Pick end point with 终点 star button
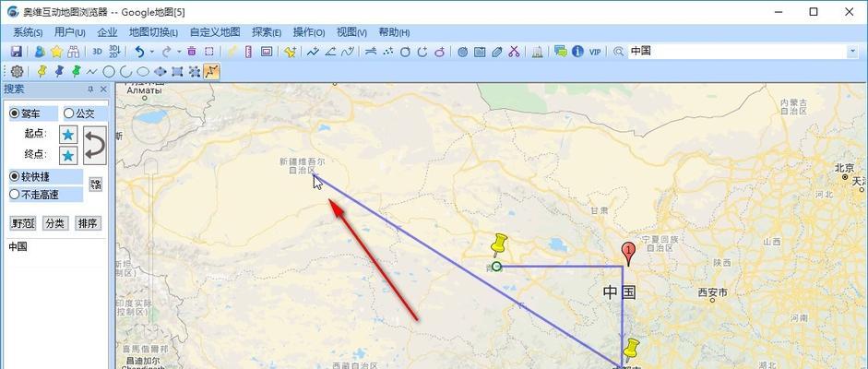This screenshot has height=369, width=868. [68, 156]
